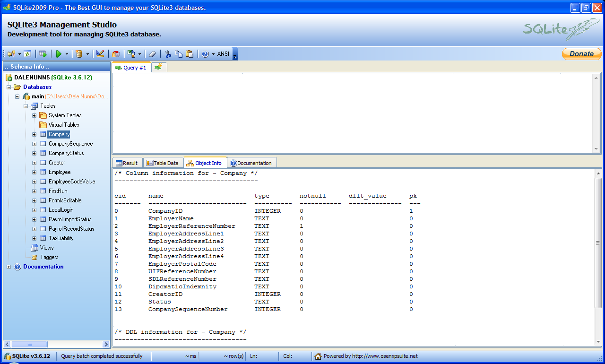Switch to the Table Data tab
The image size is (605, 364).
click(163, 163)
